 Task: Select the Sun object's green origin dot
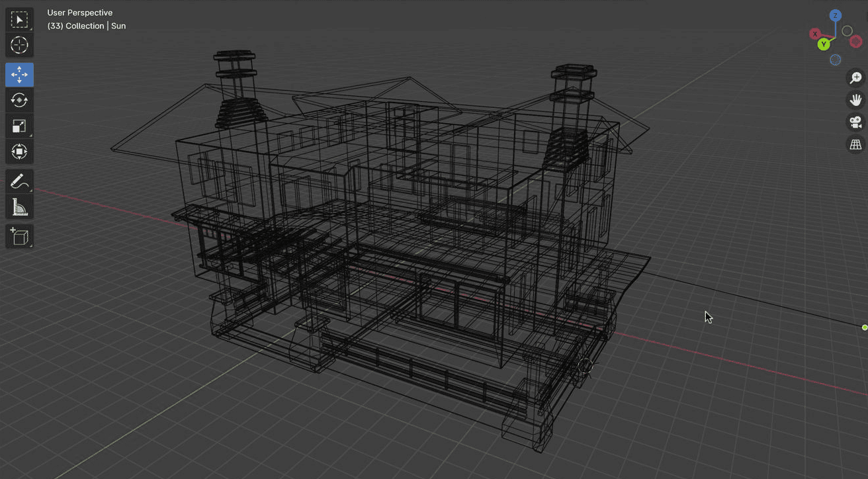tap(865, 327)
